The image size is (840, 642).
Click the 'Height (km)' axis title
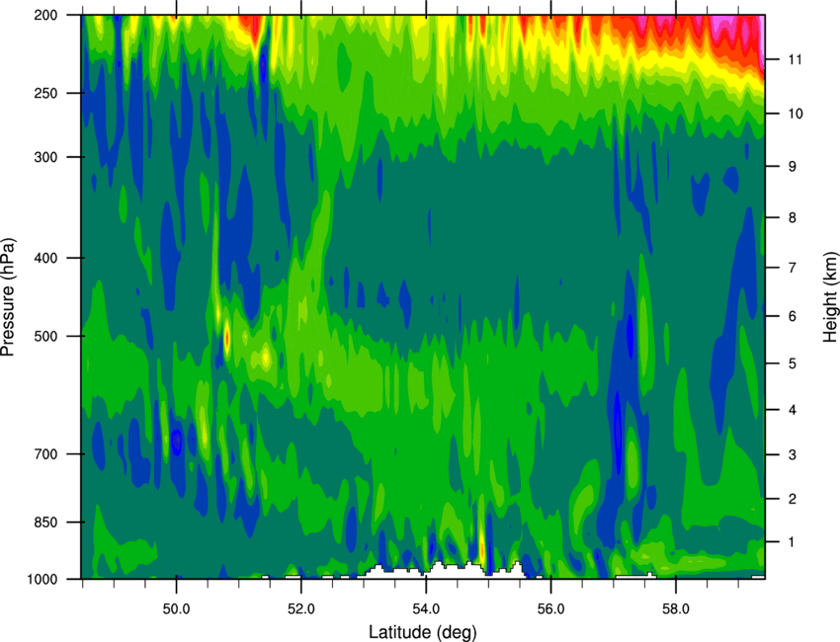[x=830, y=296]
